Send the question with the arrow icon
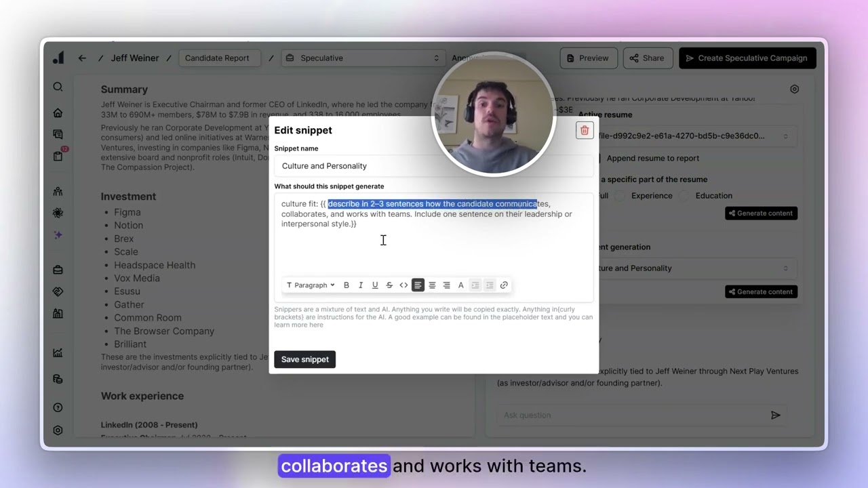This screenshot has height=488, width=868. tap(776, 415)
